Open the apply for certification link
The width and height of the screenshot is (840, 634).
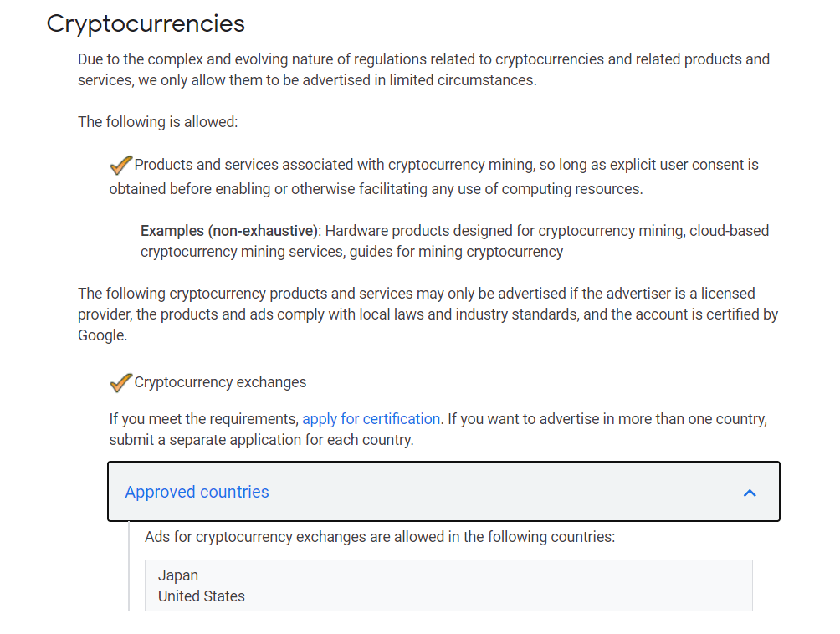click(x=371, y=418)
